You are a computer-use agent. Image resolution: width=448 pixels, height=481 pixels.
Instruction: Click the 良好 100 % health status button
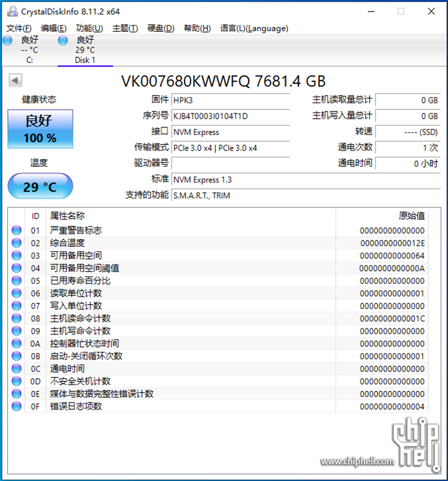coord(40,129)
